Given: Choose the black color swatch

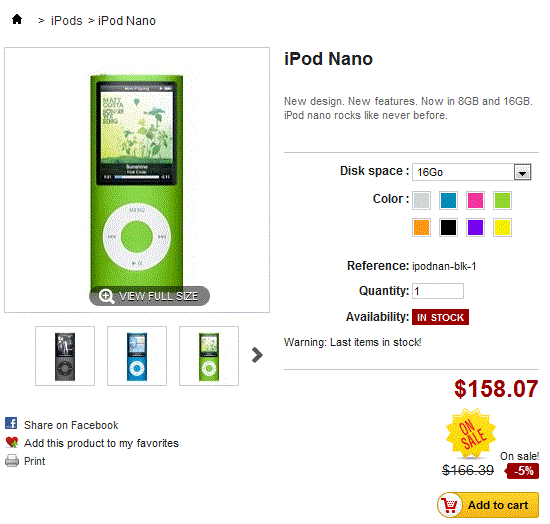Looking at the screenshot, I should click(448, 227).
